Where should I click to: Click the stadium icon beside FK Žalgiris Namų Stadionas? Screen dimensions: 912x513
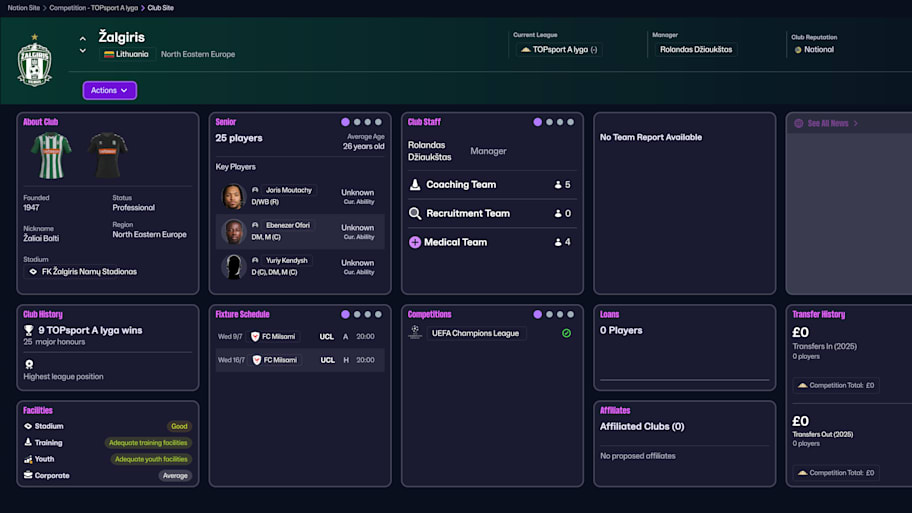tap(33, 272)
